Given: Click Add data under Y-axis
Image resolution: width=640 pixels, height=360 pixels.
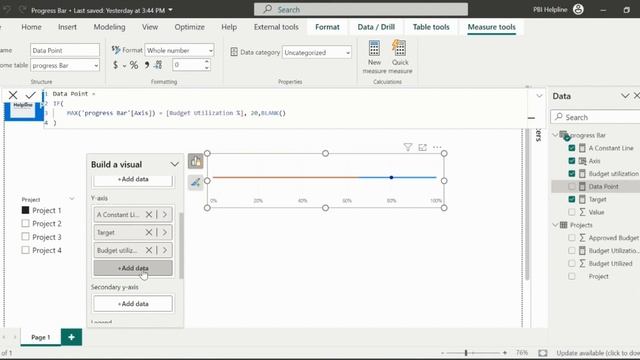Looking at the screenshot, I should point(133,268).
